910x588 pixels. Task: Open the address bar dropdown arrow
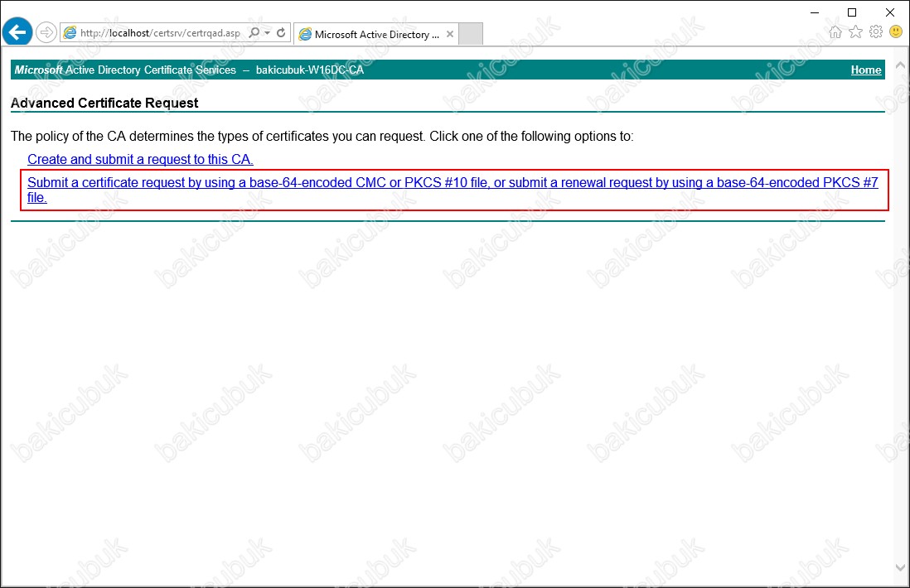tap(268, 33)
